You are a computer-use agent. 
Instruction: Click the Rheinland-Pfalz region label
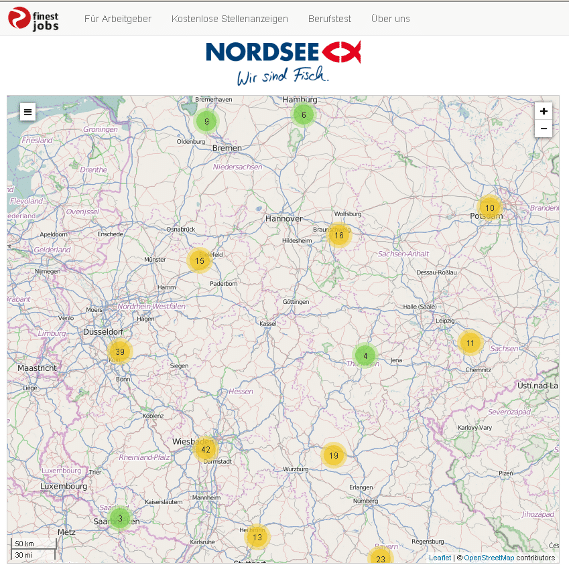(x=144, y=457)
